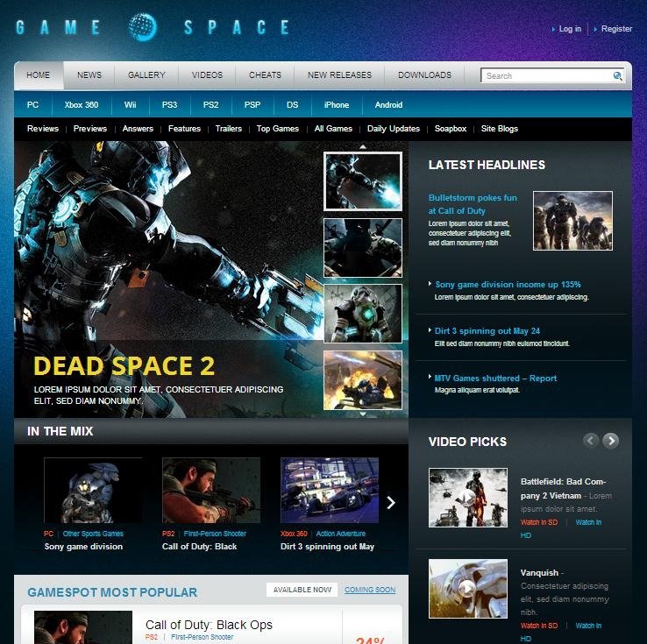Screen dimensions: 647x644
Task: Watch Vanquish in SD
Action: 539,626
